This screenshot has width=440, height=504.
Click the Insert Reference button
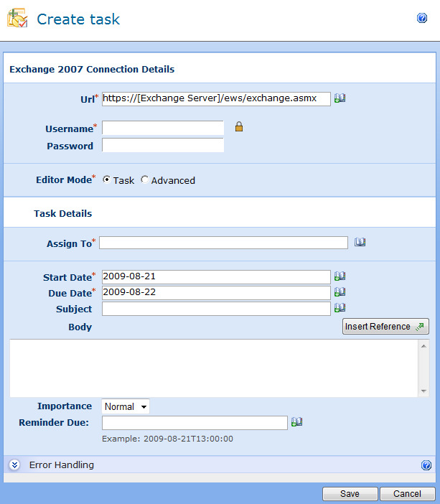pos(385,327)
